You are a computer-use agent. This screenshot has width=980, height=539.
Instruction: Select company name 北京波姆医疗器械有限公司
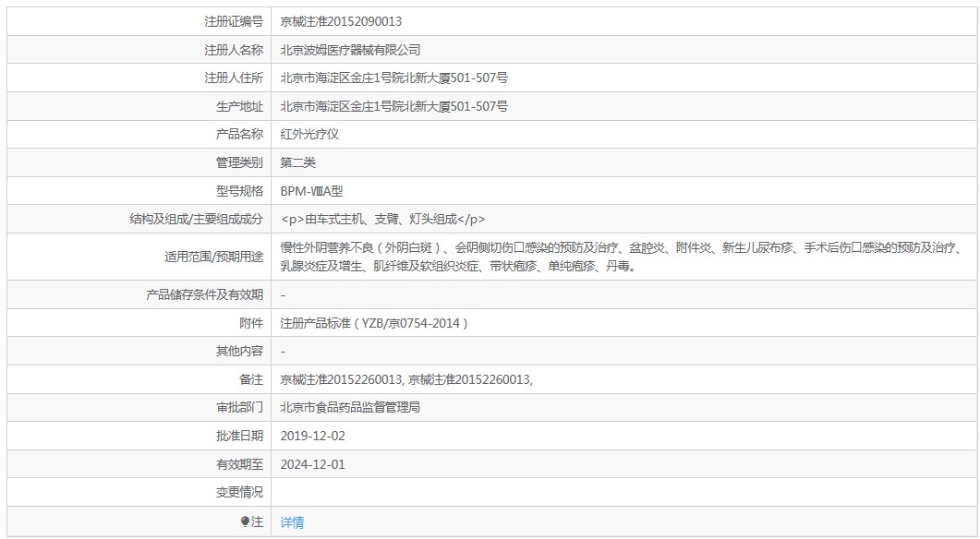[350, 50]
